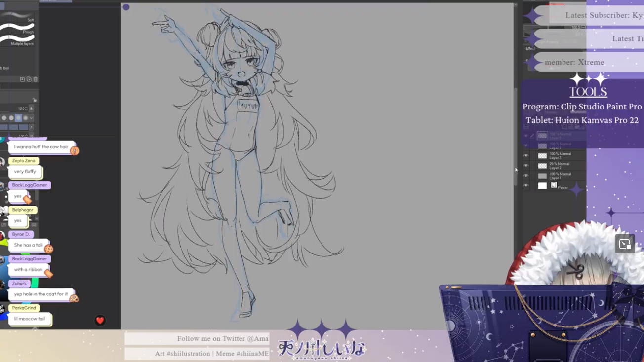Click the 'TOOLS' overlay heading

588,92
